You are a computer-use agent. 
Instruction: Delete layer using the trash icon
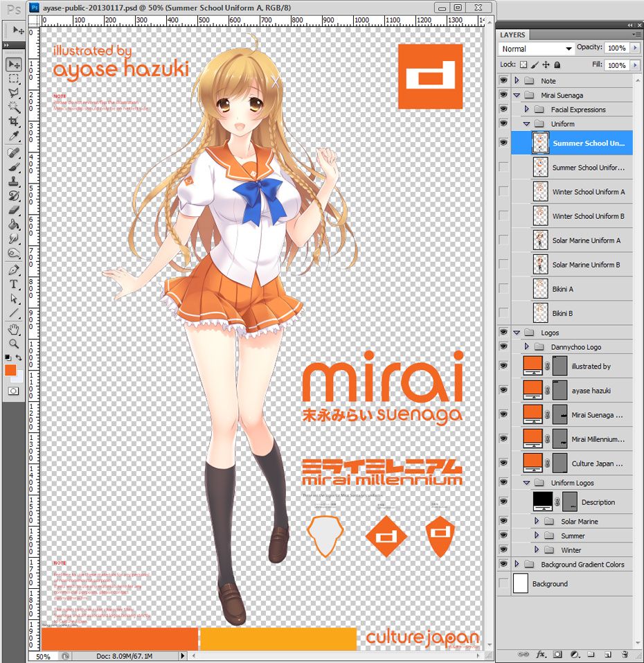pyautogui.click(x=625, y=654)
